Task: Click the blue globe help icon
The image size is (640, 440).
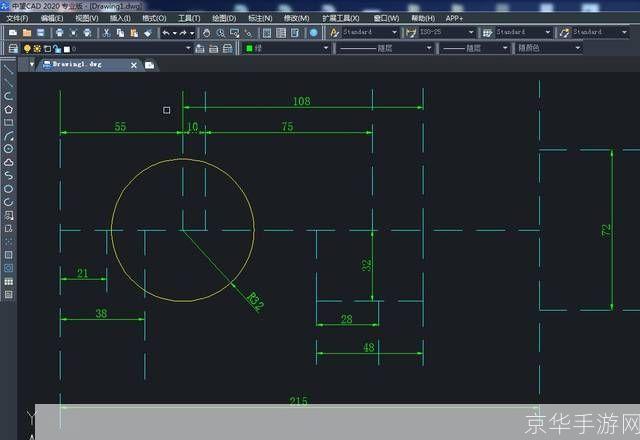Action: tap(313, 33)
